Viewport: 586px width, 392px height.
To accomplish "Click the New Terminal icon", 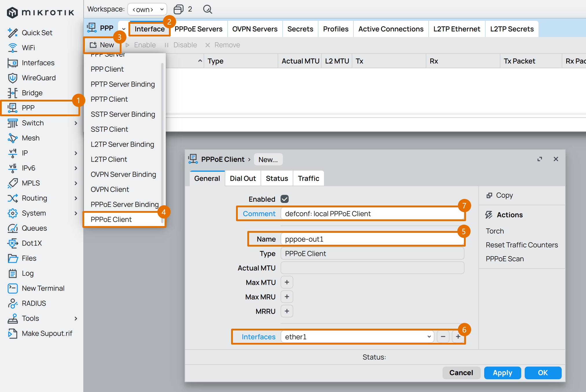I will point(12,288).
